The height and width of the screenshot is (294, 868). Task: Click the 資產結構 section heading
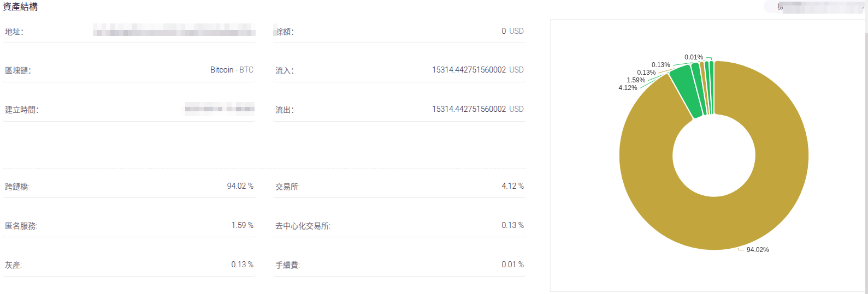click(x=20, y=7)
